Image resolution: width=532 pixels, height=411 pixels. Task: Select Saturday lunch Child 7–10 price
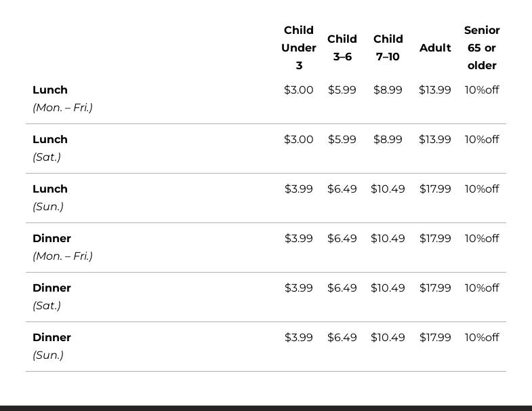tap(388, 140)
